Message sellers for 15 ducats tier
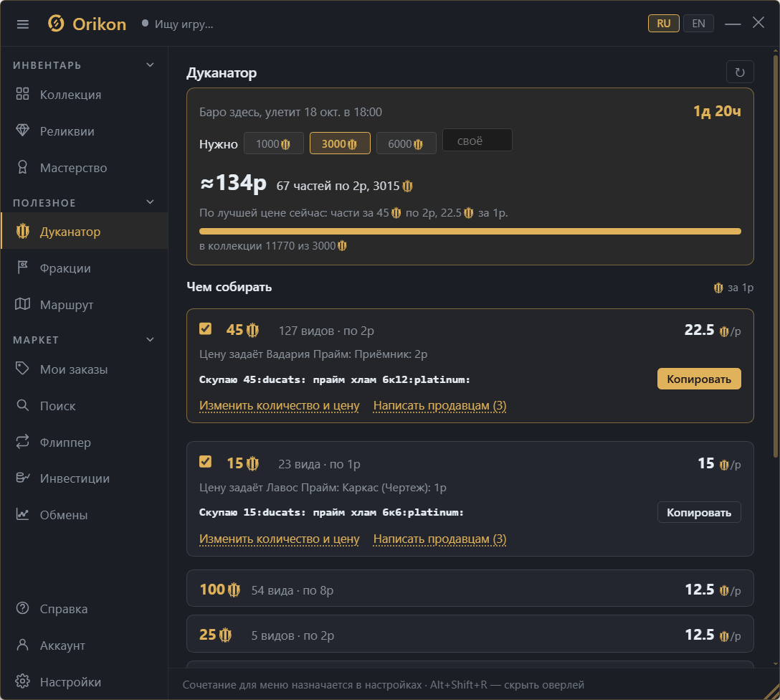The width and height of the screenshot is (780, 700). pyautogui.click(x=439, y=539)
